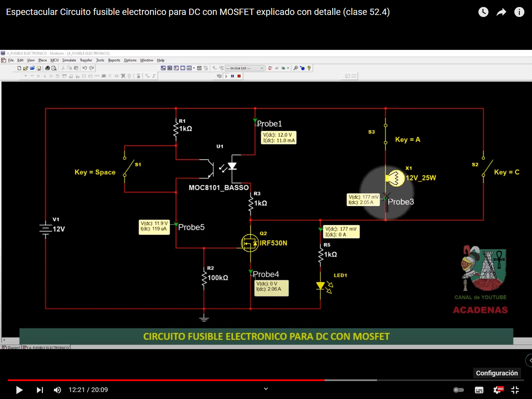532x399 pixels.
Task: Toggle the autoplay switch
Action: tap(459, 390)
